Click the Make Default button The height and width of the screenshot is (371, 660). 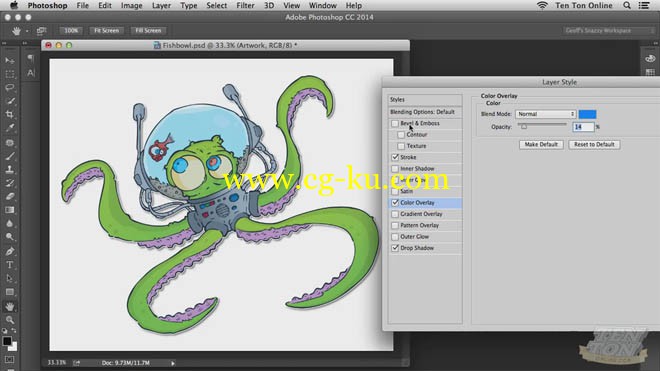click(541, 144)
